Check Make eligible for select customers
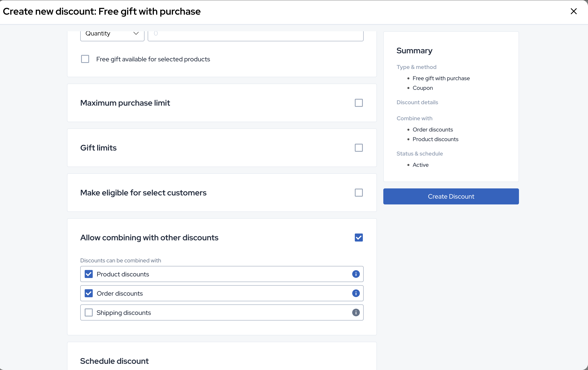588x370 pixels. pos(358,193)
